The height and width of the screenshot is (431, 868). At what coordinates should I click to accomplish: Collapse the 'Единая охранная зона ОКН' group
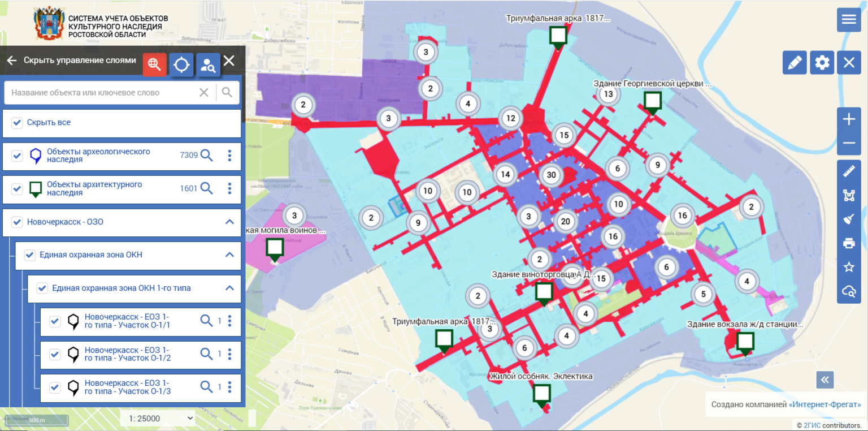click(x=229, y=255)
